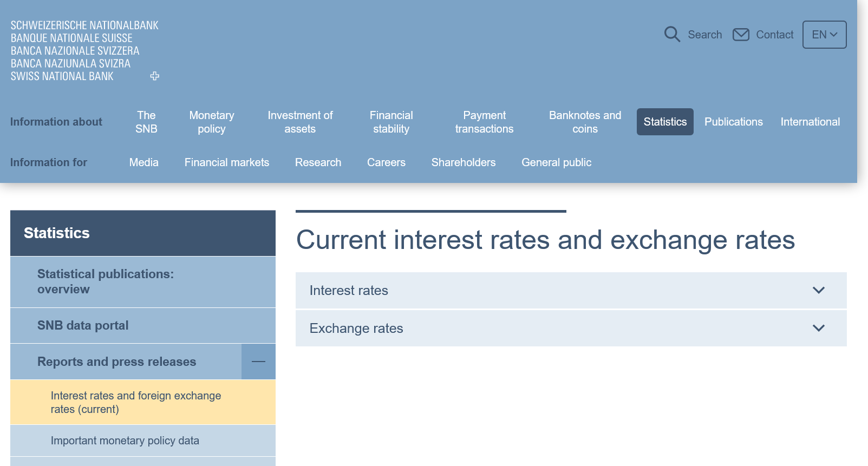Screen dimensions: 868x466
Task: Open Statistical publications overview sidebar item
Action: 106,281
